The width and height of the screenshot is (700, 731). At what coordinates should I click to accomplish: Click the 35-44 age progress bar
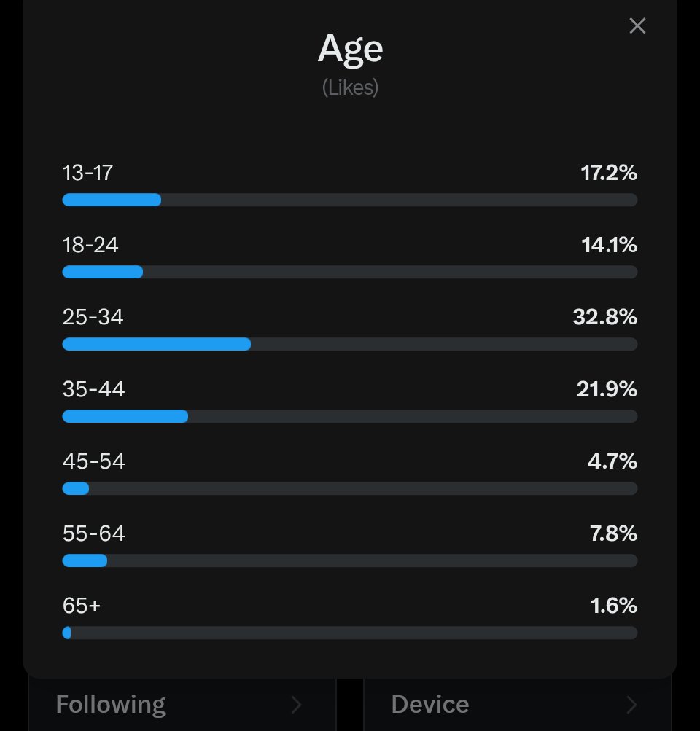pos(350,416)
